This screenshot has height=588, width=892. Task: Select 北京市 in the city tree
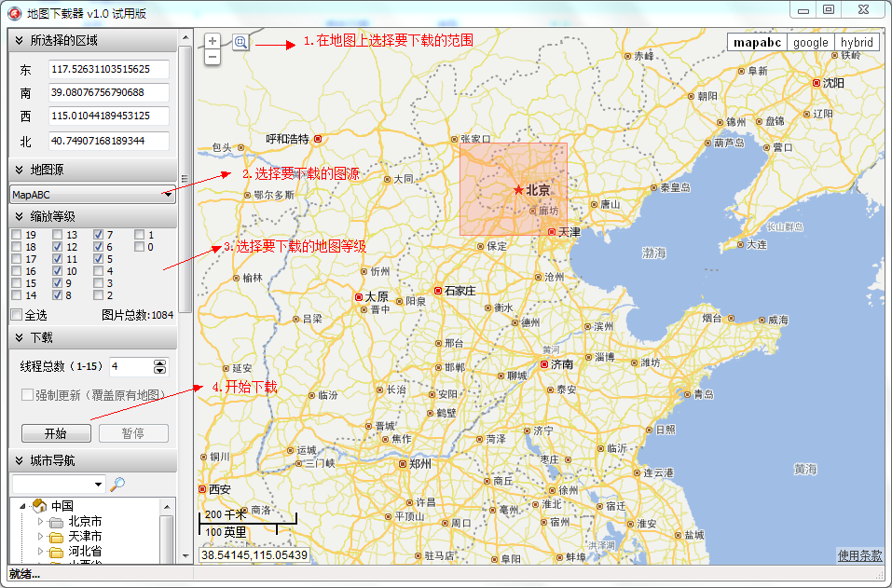(85, 522)
